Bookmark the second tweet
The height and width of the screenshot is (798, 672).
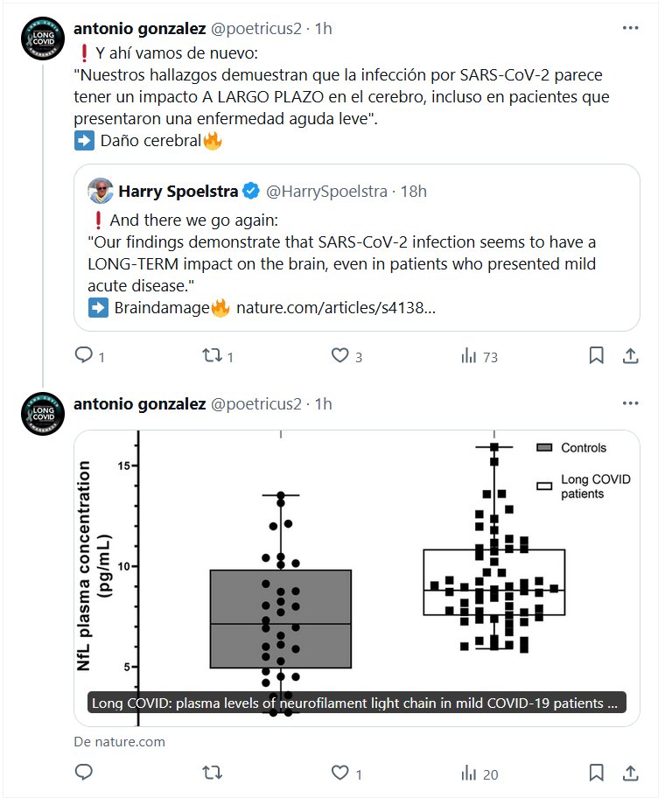point(596,773)
